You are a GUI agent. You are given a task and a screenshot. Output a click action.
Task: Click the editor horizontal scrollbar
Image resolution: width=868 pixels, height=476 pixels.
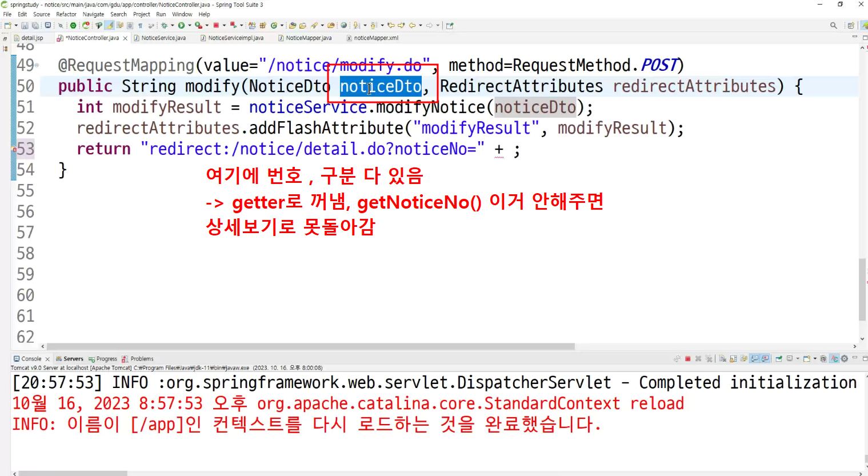[310, 346]
